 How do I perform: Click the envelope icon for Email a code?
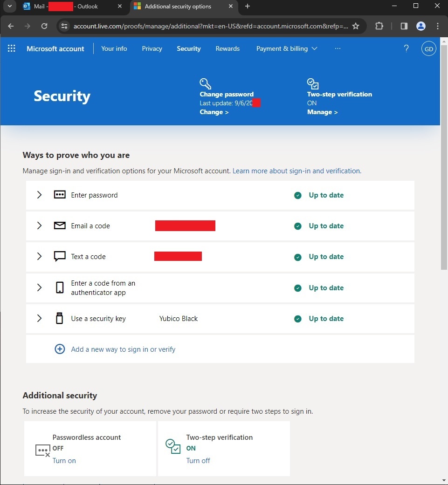click(x=60, y=225)
